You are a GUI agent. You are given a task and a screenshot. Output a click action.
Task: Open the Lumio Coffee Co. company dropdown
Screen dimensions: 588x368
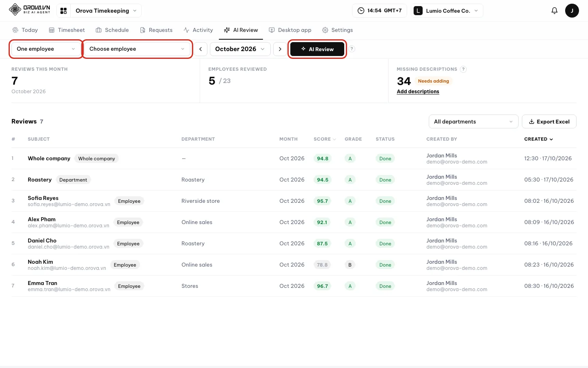(447, 11)
